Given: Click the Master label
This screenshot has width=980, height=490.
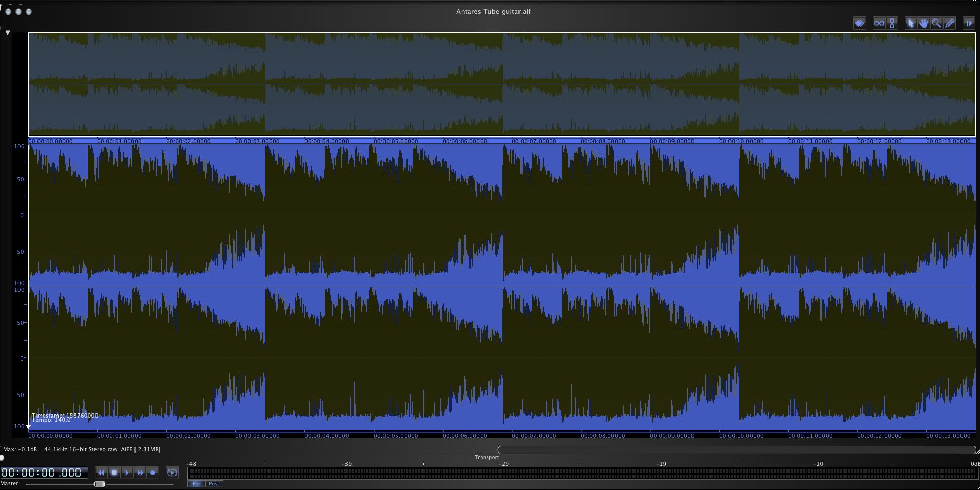Looking at the screenshot, I should click(9, 483).
